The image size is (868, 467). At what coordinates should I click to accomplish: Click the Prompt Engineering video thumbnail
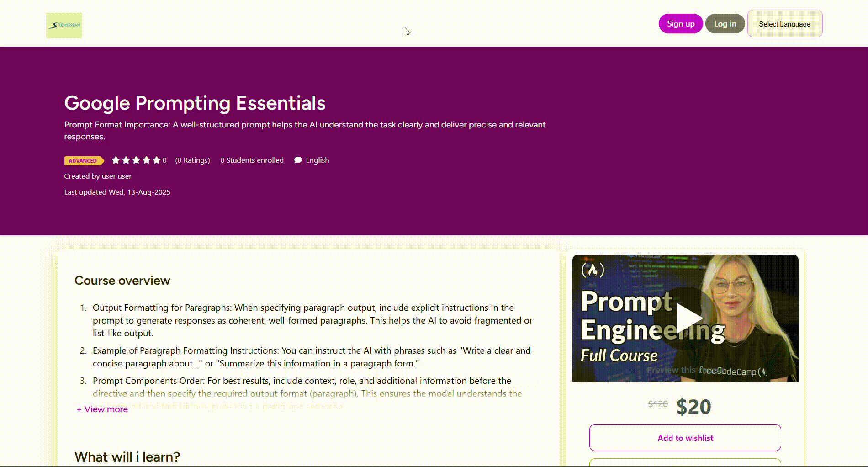(685, 318)
